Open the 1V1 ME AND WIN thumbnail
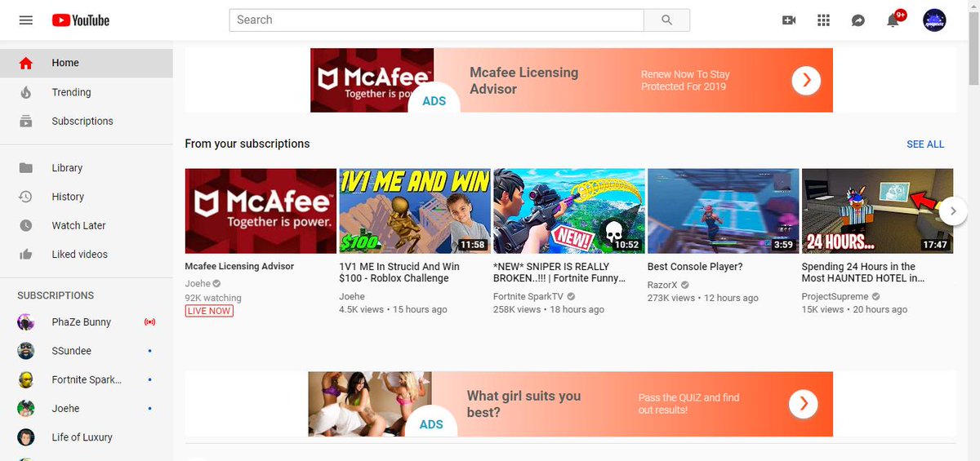This screenshot has width=980, height=461. pos(415,211)
